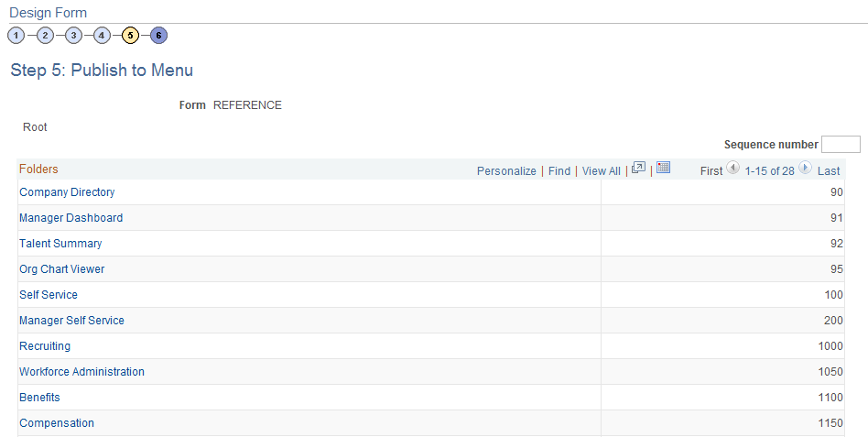Click the download to spreadsheet grid icon
Viewport: 868px width, 437px height.
[663, 168]
